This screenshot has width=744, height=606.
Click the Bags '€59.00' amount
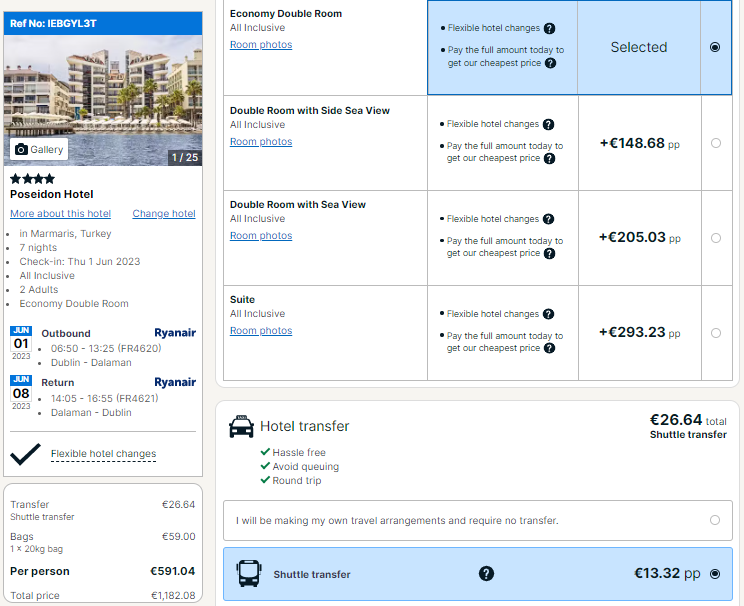point(178,536)
